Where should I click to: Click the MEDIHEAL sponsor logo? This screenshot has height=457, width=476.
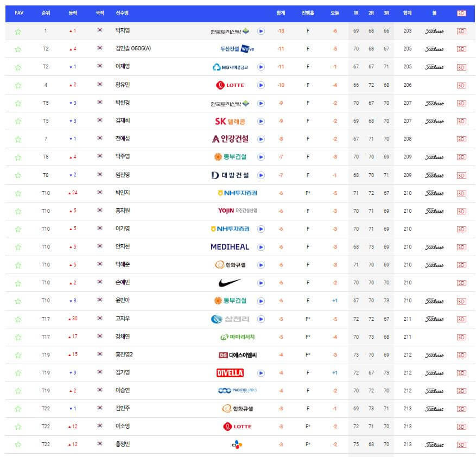point(230,247)
